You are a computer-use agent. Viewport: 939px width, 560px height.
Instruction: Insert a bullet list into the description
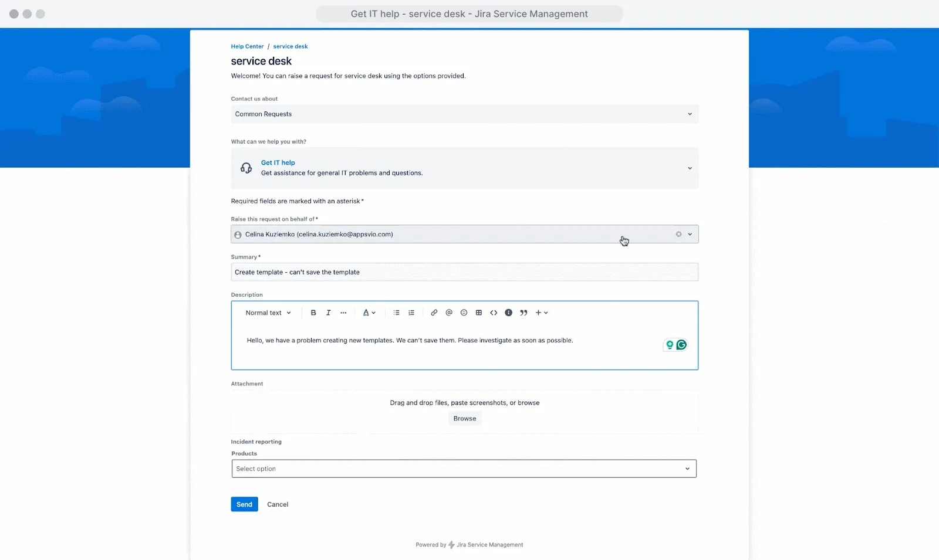(x=397, y=313)
